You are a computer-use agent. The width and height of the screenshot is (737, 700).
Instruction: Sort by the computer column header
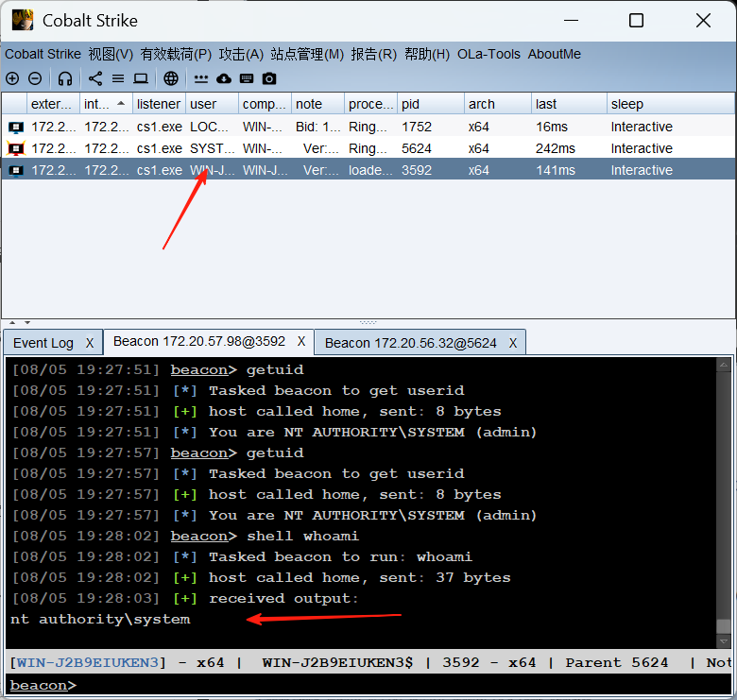265,104
